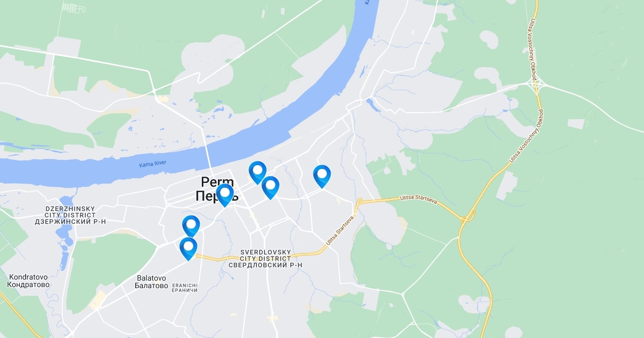Select the Sverdlovsky City District label
This screenshot has height=338, width=644.
pos(266,259)
